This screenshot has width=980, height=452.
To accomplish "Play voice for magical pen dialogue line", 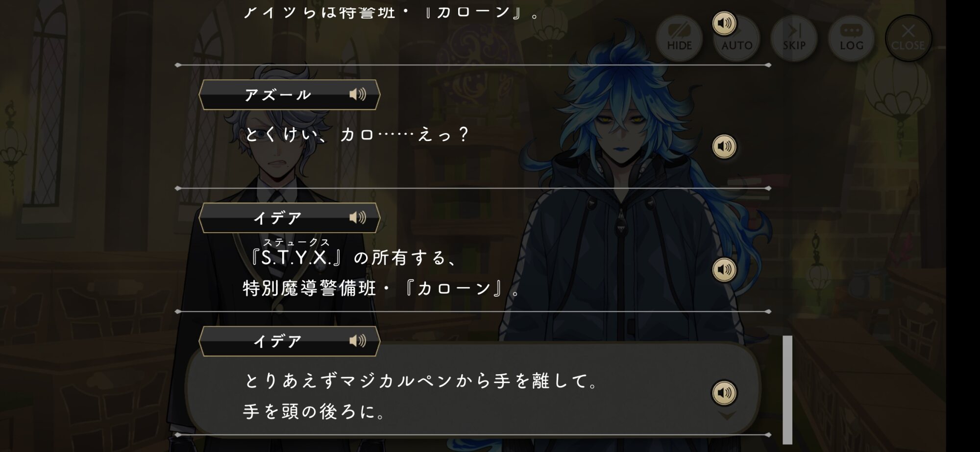I will click(724, 393).
